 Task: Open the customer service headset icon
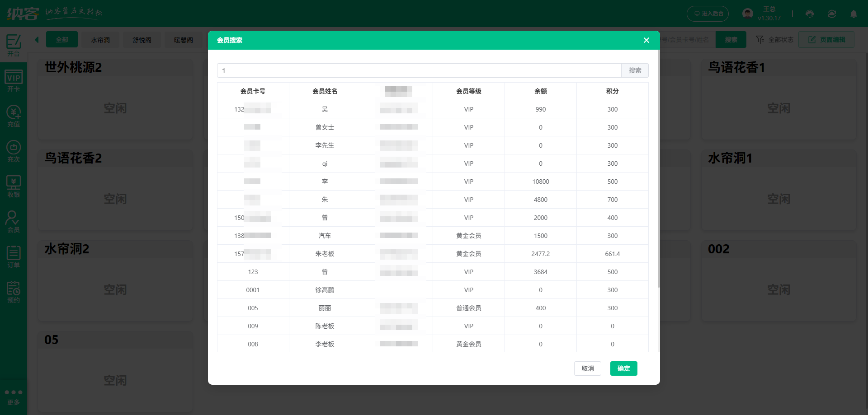pos(809,14)
